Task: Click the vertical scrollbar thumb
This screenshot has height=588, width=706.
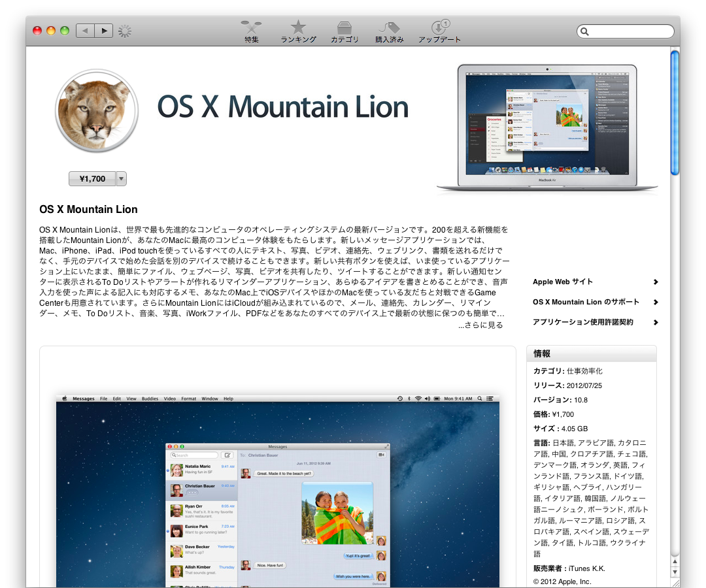Action: (x=675, y=112)
